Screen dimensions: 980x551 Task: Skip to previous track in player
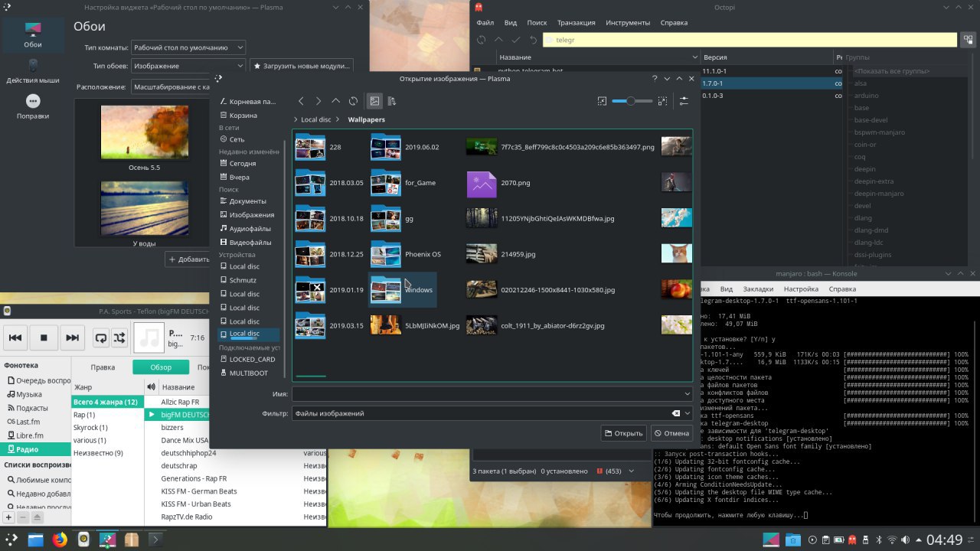click(x=15, y=337)
